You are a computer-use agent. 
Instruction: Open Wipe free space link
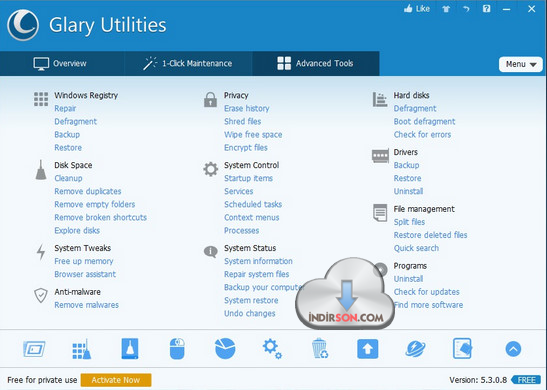[253, 135]
